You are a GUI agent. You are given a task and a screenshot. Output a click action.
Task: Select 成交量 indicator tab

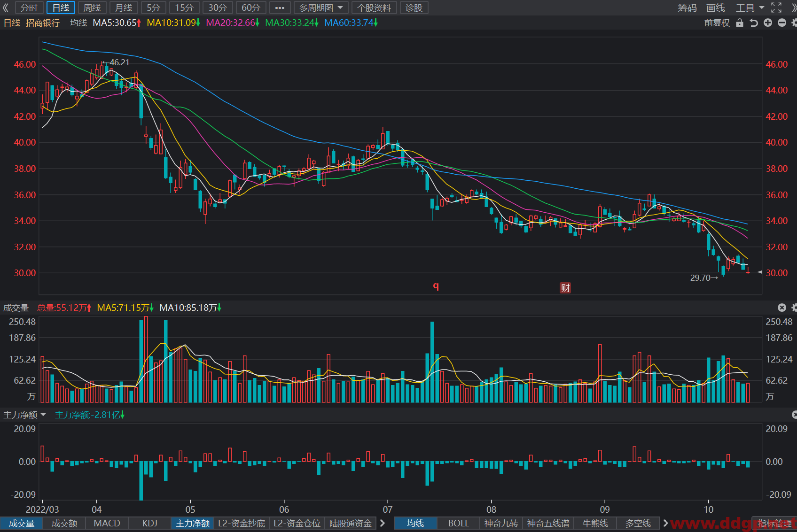pyautogui.click(x=22, y=523)
